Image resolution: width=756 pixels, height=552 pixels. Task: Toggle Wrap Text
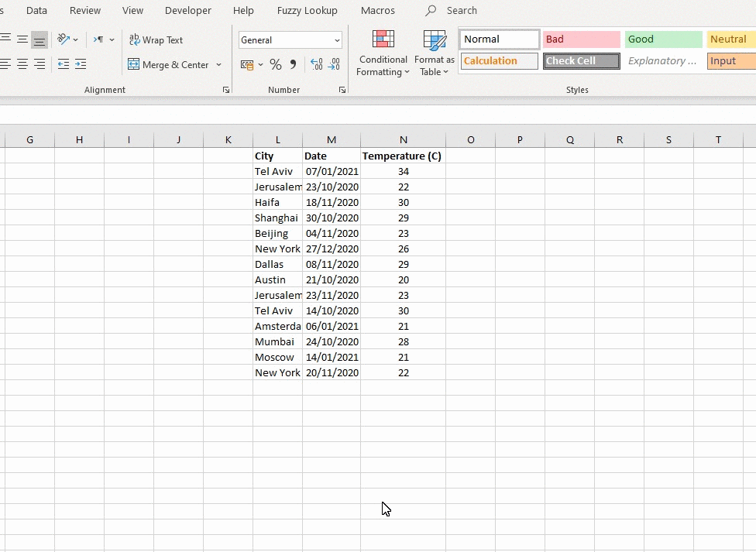pos(156,39)
